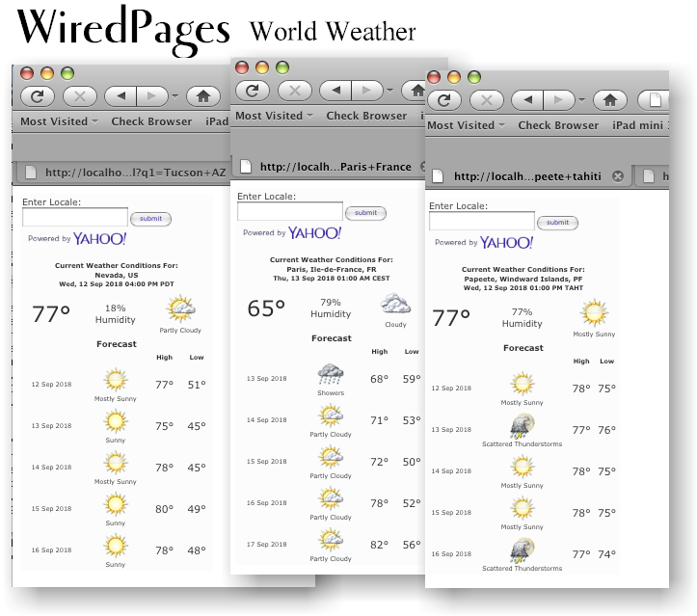Click Scattered Thunderstorms icon for Papeete 16 Sep

pos(523,549)
